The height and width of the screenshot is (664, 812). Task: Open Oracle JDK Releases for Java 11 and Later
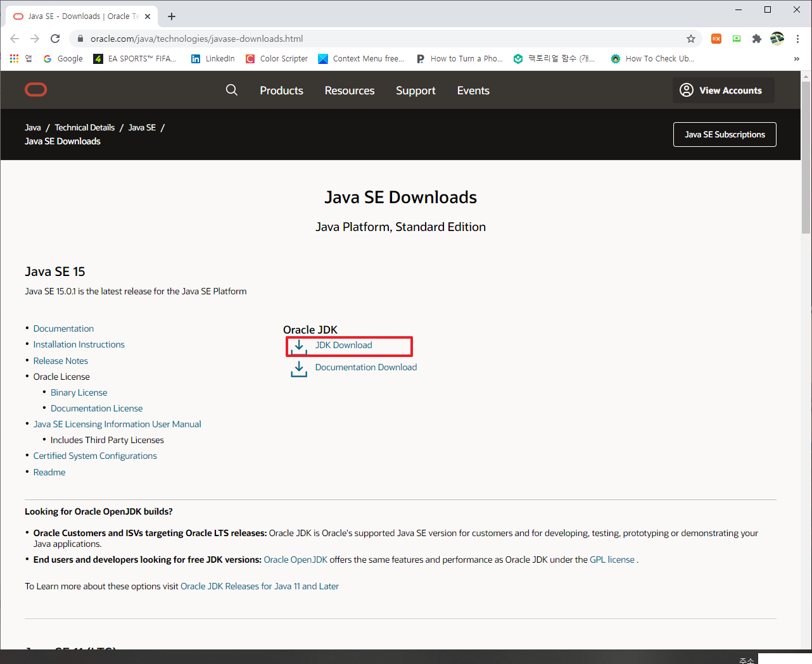(260, 586)
